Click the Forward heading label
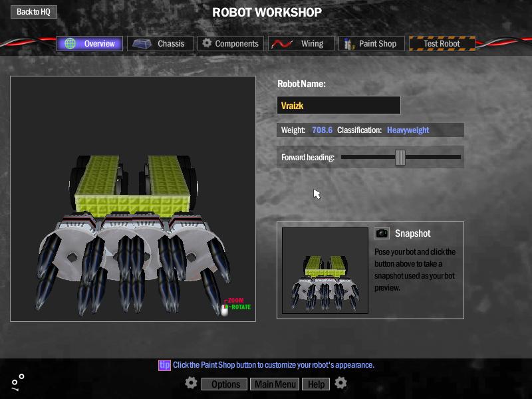This screenshot has width=532, height=399. click(308, 158)
